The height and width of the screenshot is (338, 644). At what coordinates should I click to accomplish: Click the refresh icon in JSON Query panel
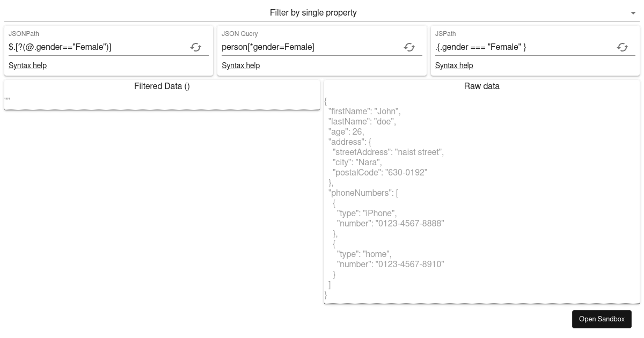409,47
